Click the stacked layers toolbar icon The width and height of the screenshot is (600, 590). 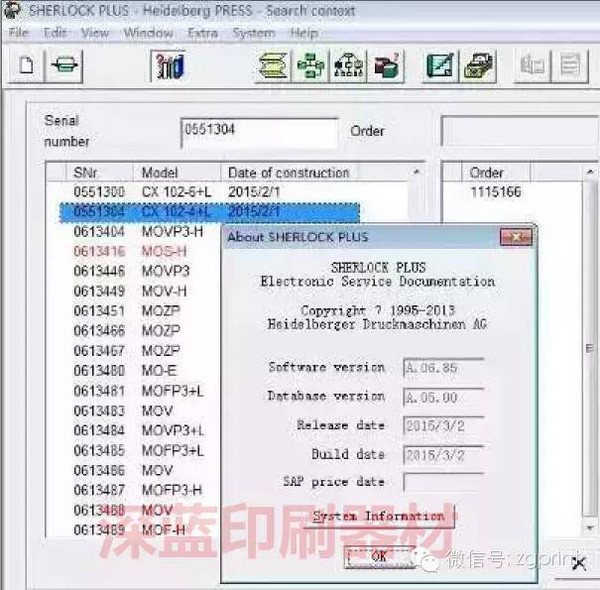coord(272,66)
